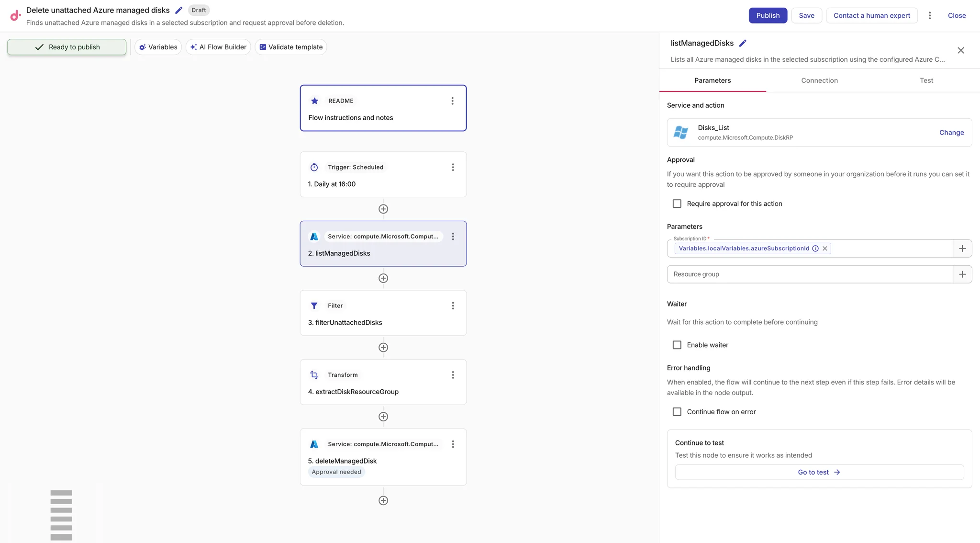Switch to the Parameters tab

713,80
